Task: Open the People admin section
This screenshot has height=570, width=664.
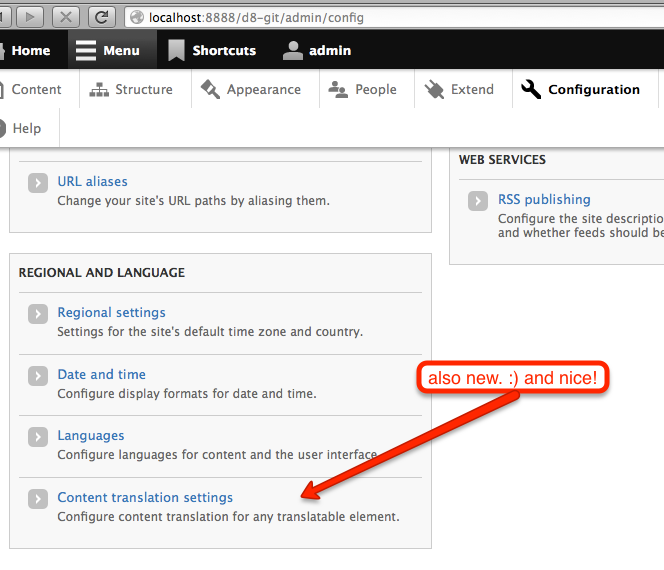Action: [367, 89]
